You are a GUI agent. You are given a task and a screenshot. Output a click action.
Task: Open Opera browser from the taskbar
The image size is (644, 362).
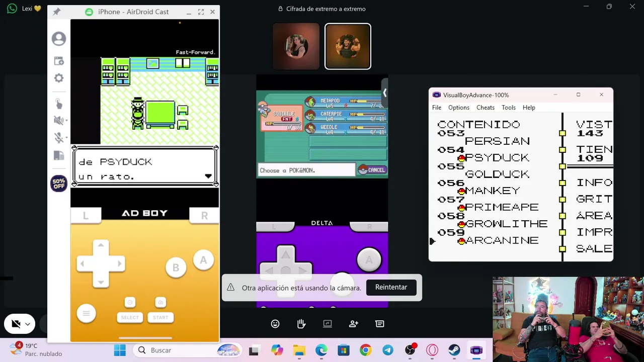(432, 350)
